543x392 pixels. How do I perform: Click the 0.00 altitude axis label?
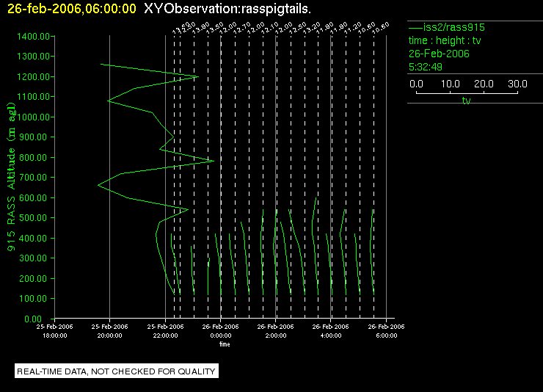coord(33,319)
